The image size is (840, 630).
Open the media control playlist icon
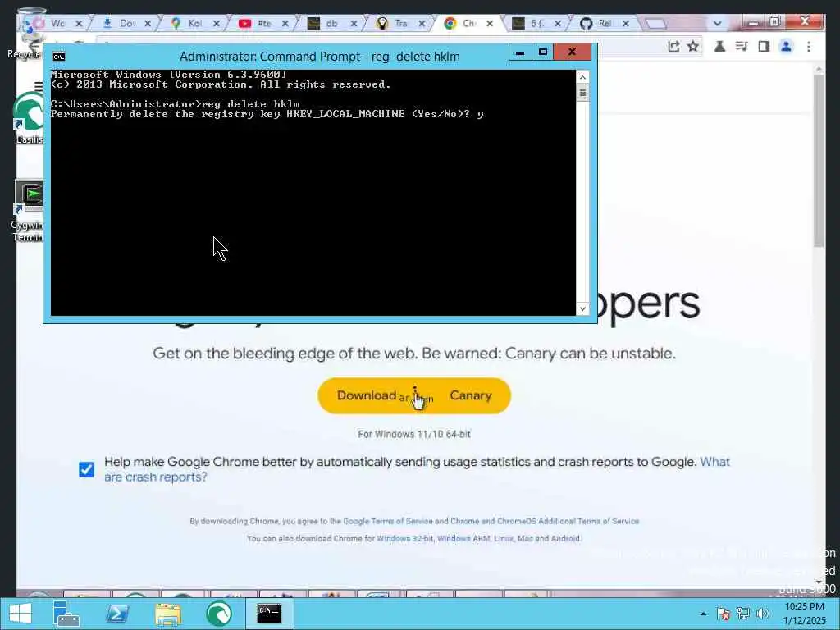[x=742, y=47]
